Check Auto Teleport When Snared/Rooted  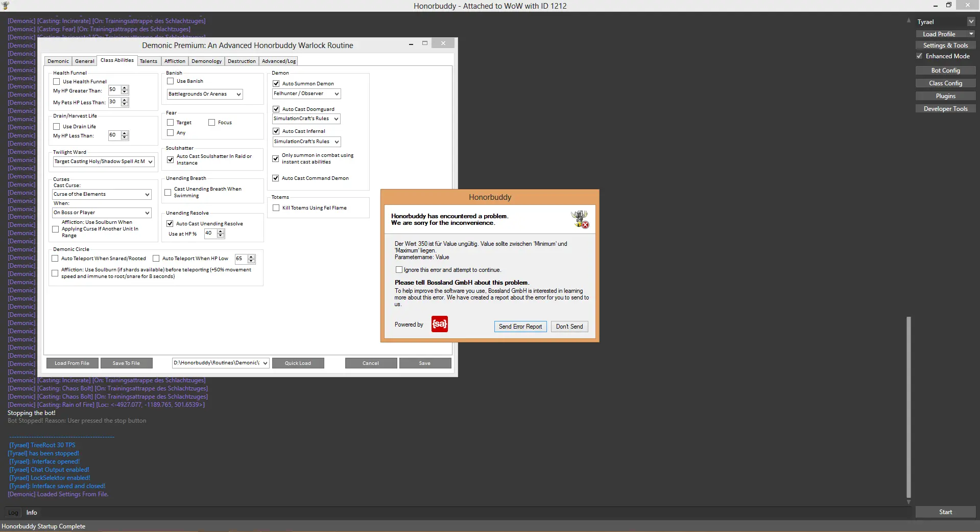(x=55, y=259)
